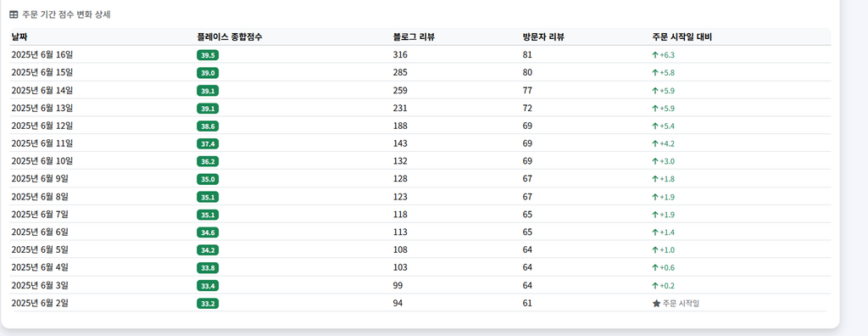This screenshot has width=868, height=336.
Task: Select the blog review count 259
Action: point(400,91)
